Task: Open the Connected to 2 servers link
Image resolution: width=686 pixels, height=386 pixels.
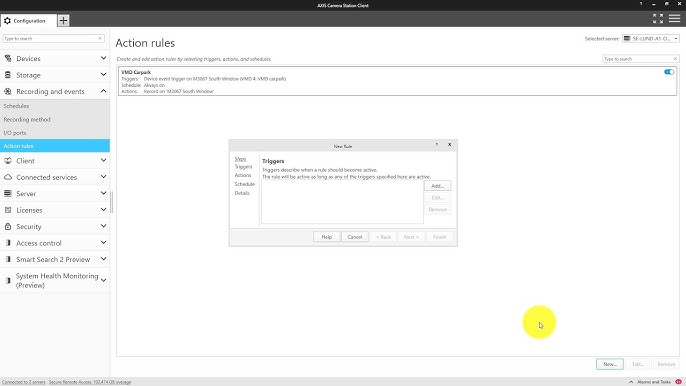Action: pos(24,382)
